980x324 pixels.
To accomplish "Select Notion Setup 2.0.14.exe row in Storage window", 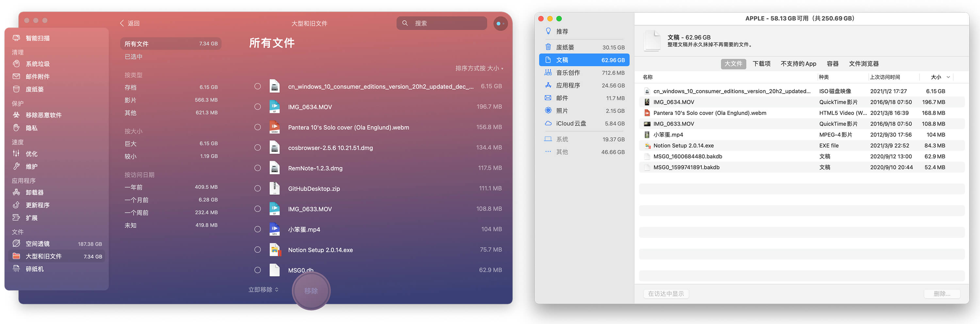I will (802, 145).
